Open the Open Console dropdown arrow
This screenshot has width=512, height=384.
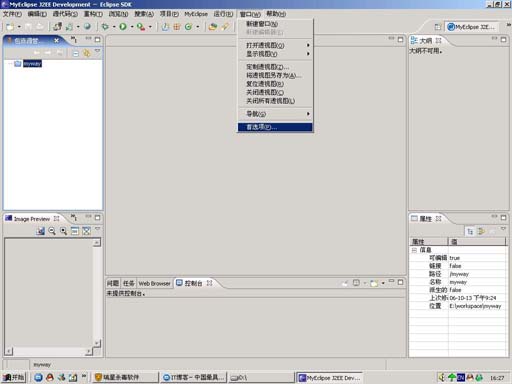click(x=383, y=283)
